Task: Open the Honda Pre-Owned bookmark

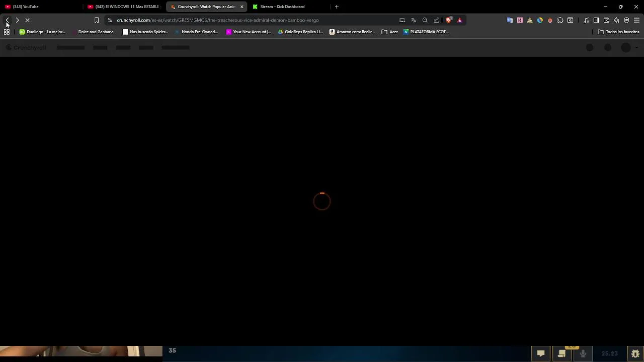Action: (x=196, y=32)
